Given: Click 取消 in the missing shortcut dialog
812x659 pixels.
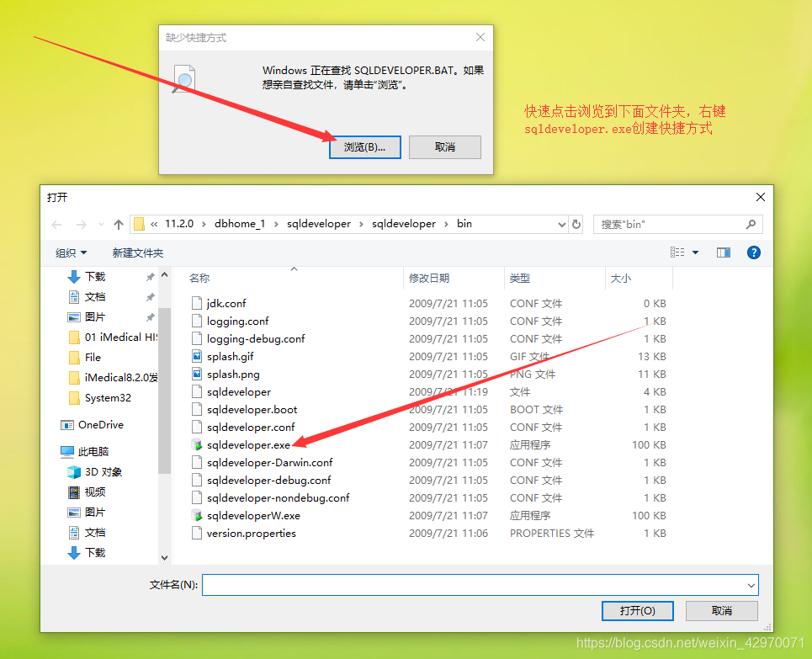Looking at the screenshot, I should pos(445,147).
